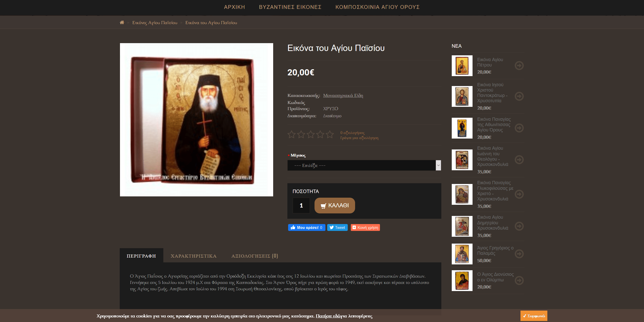The width and height of the screenshot is (644, 322).
Task: Open the Εικόνα Αγίου Πέτρου product link
Action: [490, 62]
